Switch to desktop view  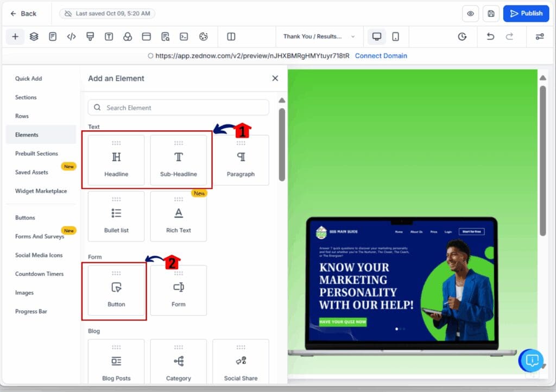376,37
